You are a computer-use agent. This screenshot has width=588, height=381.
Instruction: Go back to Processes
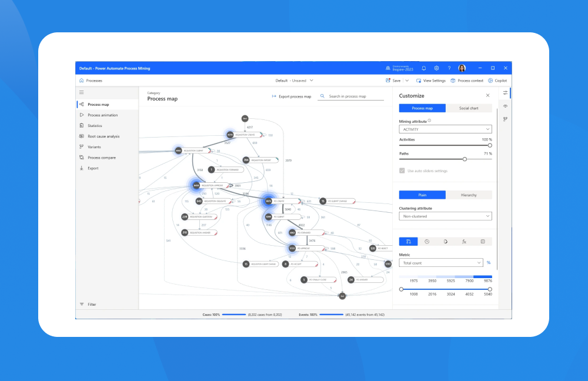point(91,81)
